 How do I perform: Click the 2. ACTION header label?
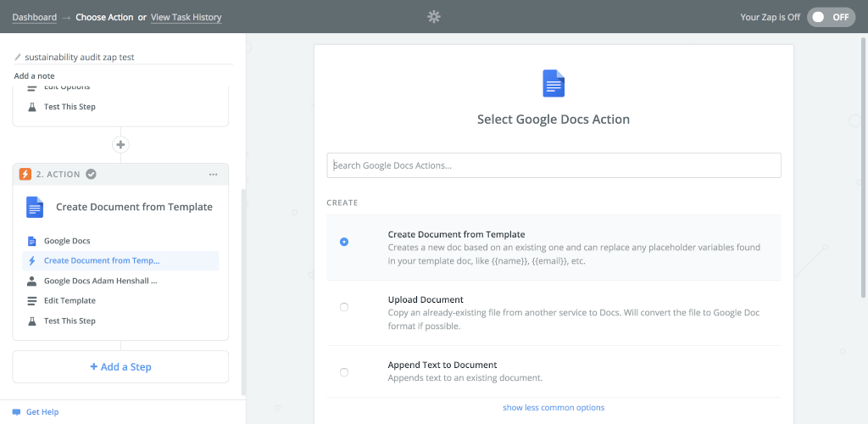point(58,175)
